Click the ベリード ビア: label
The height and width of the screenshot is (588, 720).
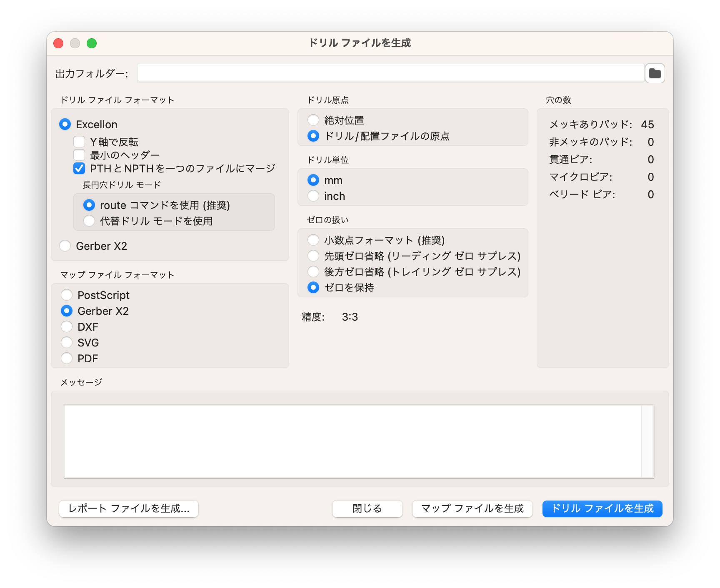pos(582,194)
